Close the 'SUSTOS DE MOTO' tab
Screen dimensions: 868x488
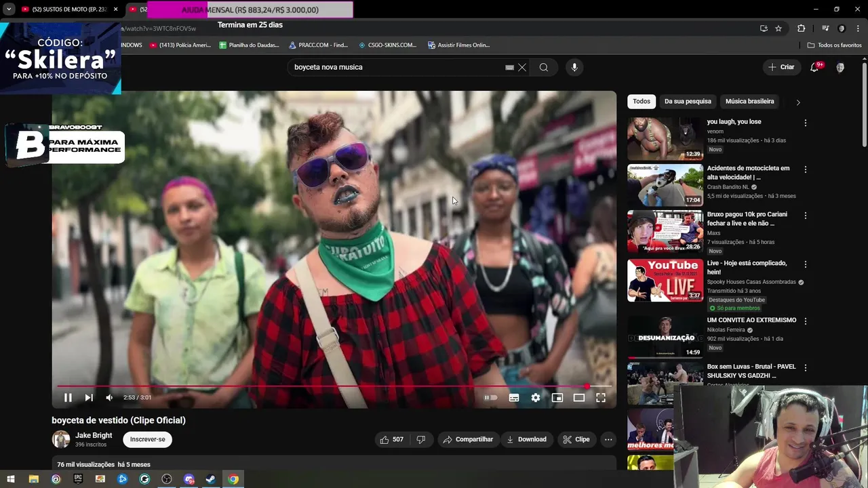pyautogui.click(x=115, y=9)
